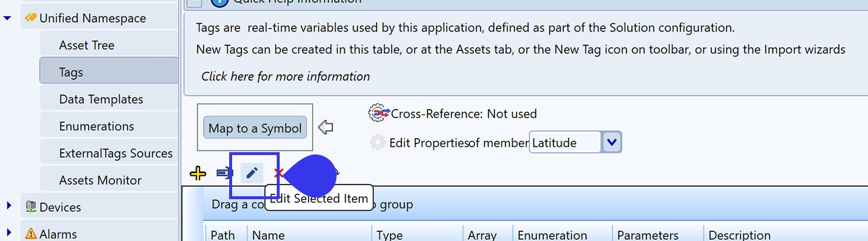Image resolution: width=868 pixels, height=241 pixels.
Task: Click the 'Click here for more information' link
Action: [285, 76]
